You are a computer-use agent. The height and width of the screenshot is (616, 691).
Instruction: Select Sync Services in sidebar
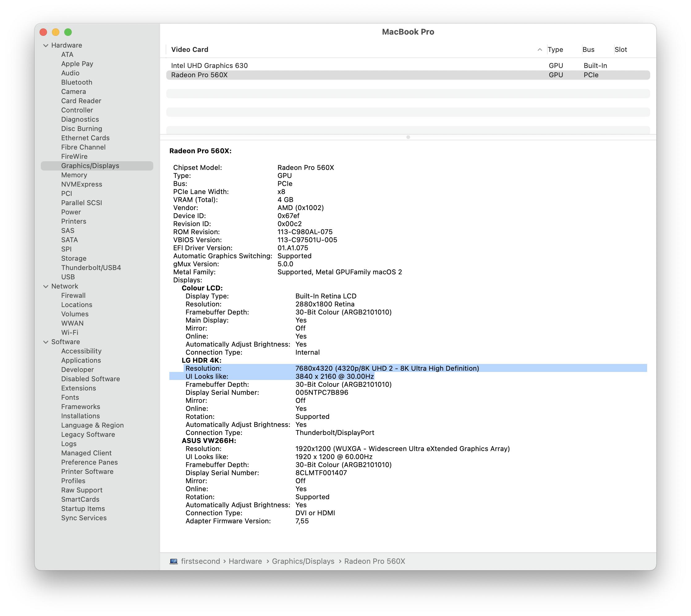(84, 518)
